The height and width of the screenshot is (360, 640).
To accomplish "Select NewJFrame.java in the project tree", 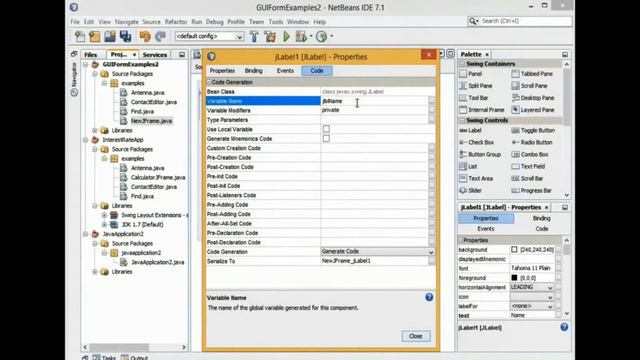I will coord(151,121).
